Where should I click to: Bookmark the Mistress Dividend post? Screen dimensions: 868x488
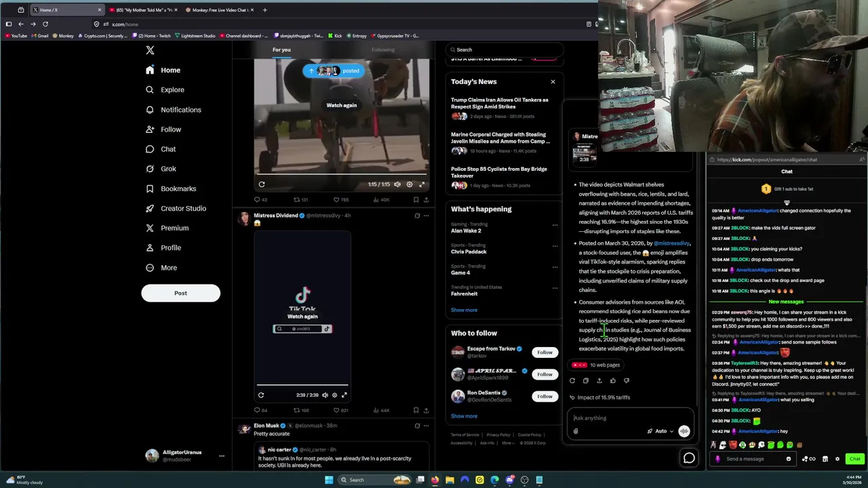pos(416,410)
